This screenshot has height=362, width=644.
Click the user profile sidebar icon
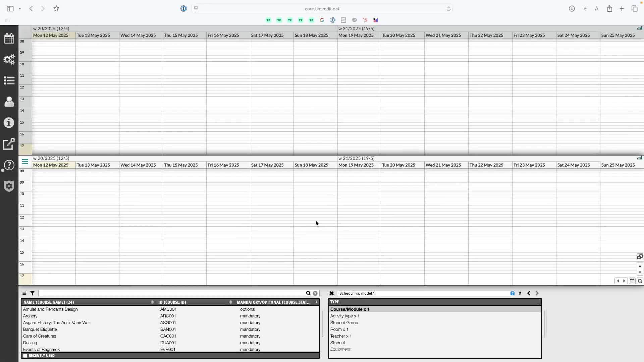(9, 102)
